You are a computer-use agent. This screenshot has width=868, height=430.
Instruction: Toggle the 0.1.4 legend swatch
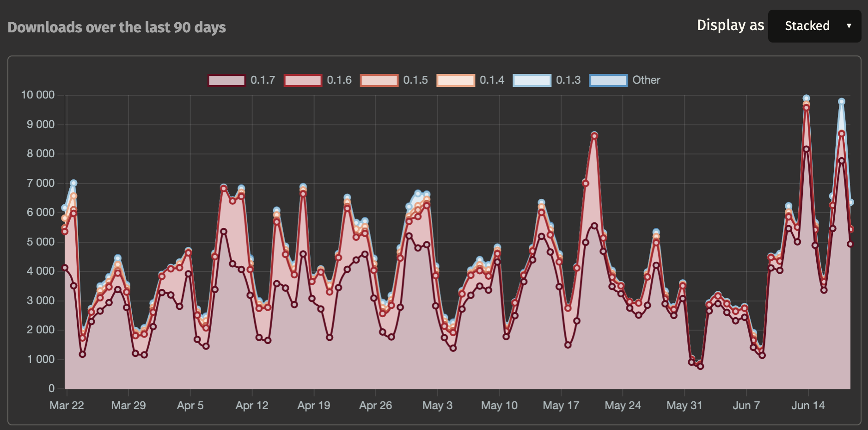point(456,80)
